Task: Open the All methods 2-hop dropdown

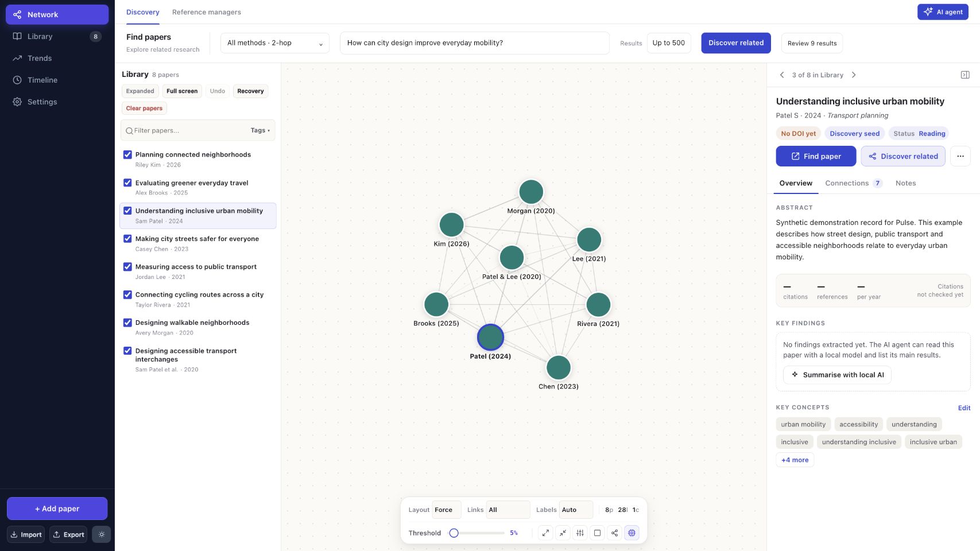Action: click(x=275, y=43)
